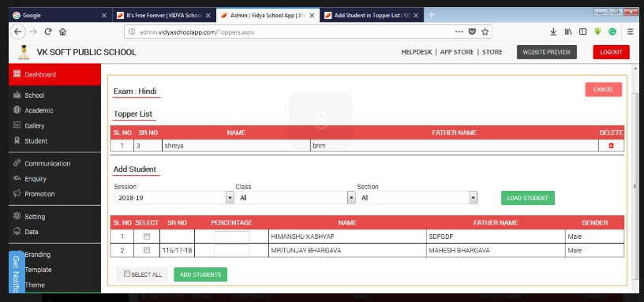Screen dimensions: 644x302
Task: Click the father name cell 'SDFGDF'
Action: tap(496, 237)
